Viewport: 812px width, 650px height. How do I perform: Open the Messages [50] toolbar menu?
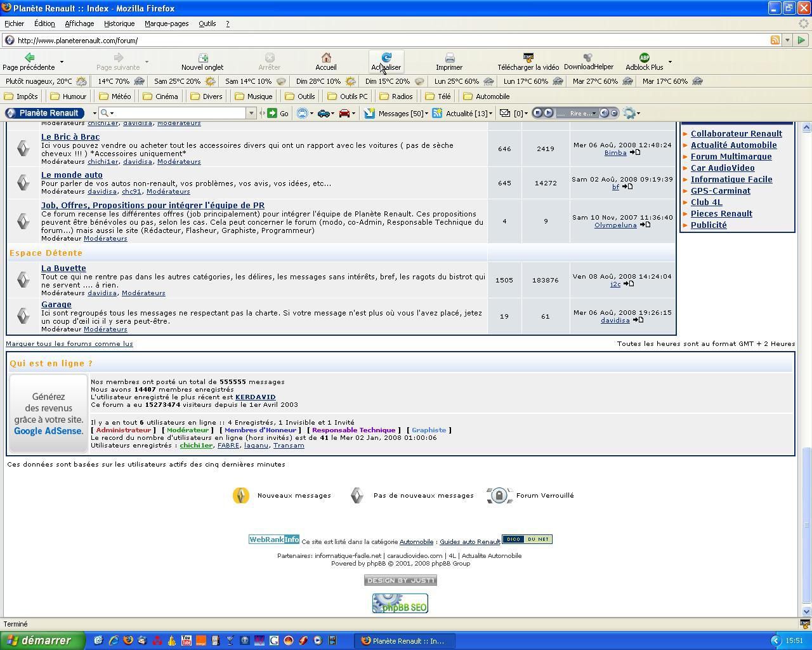(396, 113)
